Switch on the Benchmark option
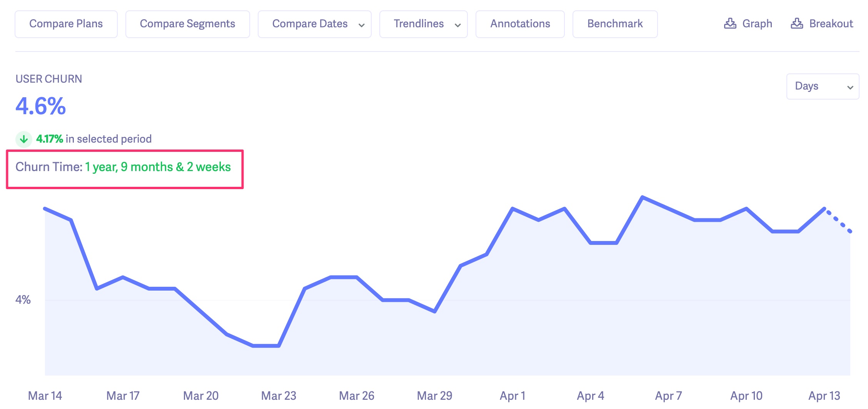This screenshot has width=868, height=409. (x=615, y=24)
